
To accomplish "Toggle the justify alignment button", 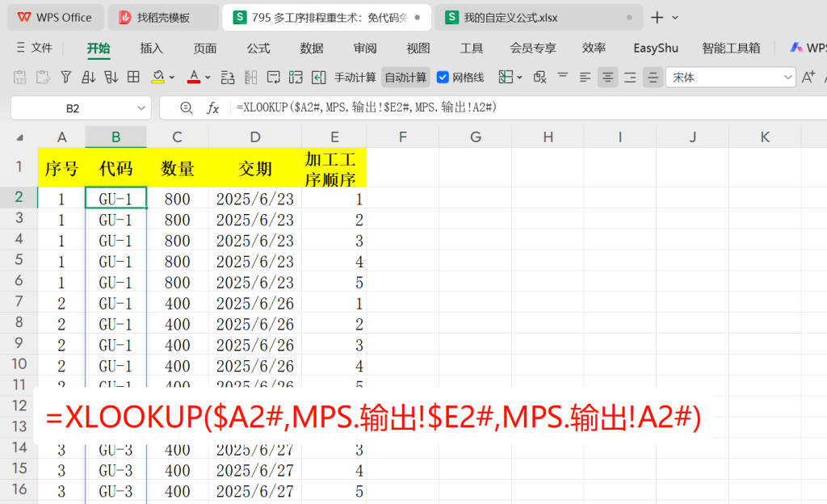I will (x=653, y=78).
